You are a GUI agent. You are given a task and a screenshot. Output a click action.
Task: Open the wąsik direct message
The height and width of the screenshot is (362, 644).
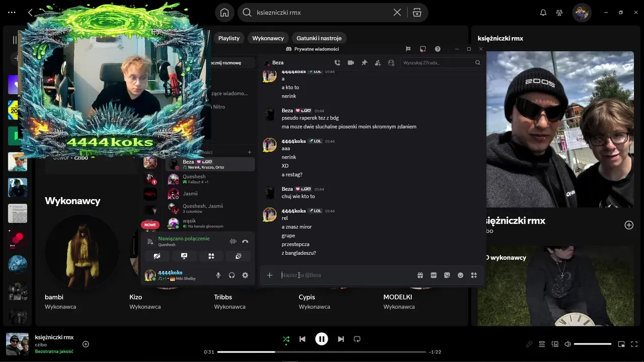pyautogui.click(x=210, y=223)
